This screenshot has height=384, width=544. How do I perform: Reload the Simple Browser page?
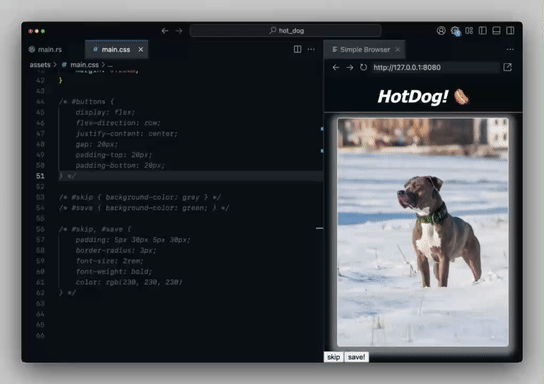pos(363,67)
